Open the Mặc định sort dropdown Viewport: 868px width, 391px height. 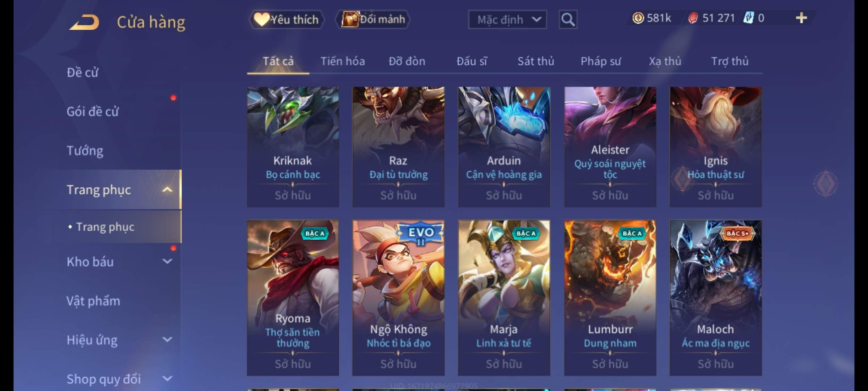507,20
